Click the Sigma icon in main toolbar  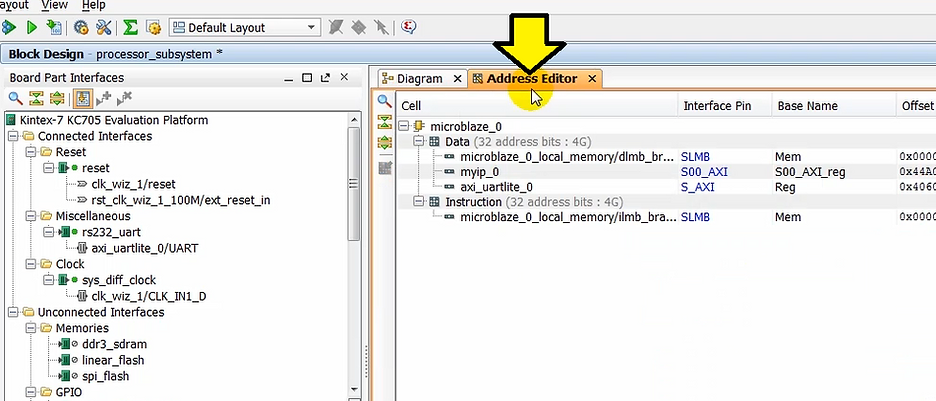point(130,27)
